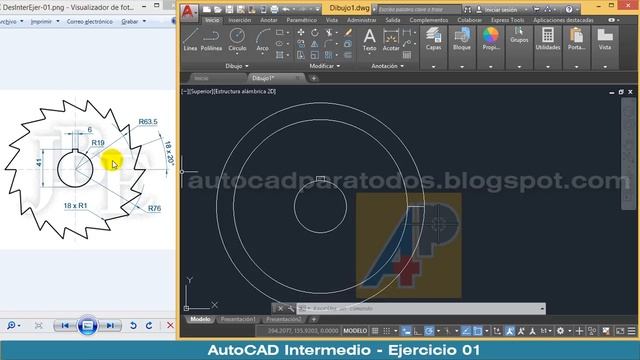640x360 pixels.
Task: Switch to Presentación1 layout tab
Action: tap(238, 319)
